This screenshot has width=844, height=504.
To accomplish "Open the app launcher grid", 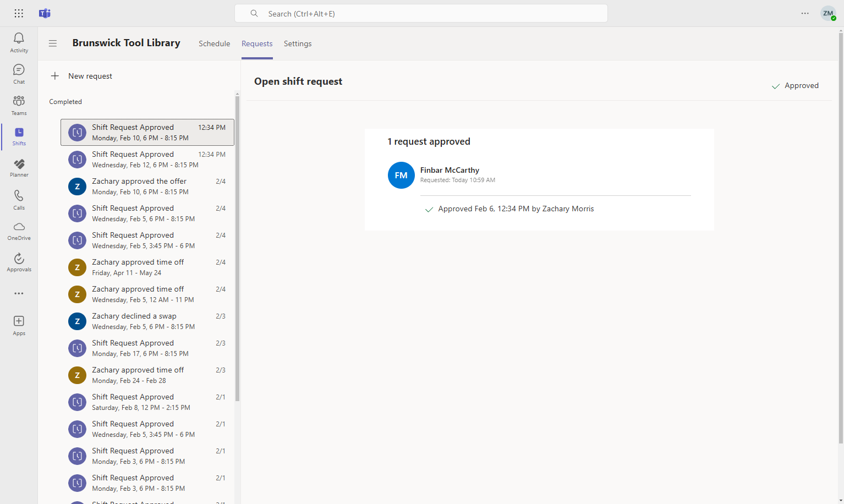I will pyautogui.click(x=19, y=13).
